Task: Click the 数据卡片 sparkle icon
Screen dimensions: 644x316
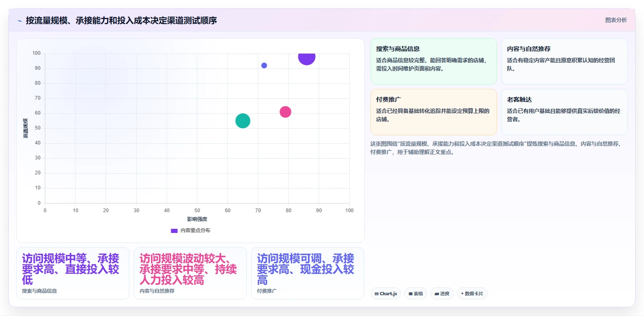Action: click(x=462, y=294)
